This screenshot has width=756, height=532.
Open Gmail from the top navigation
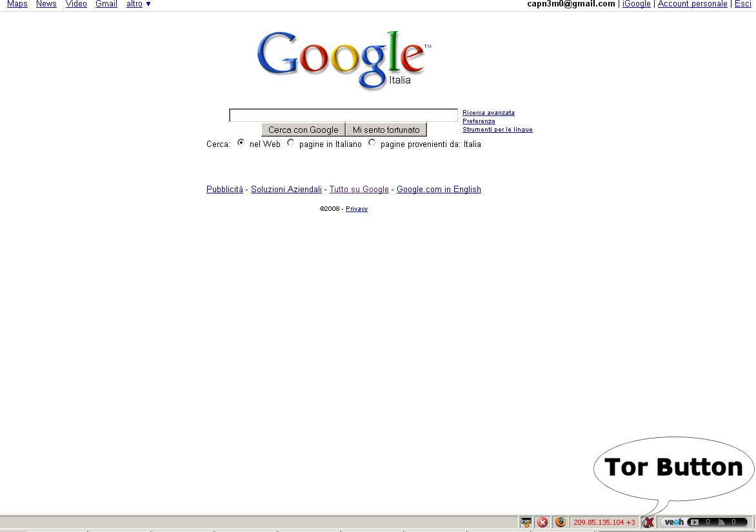click(x=106, y=4)
